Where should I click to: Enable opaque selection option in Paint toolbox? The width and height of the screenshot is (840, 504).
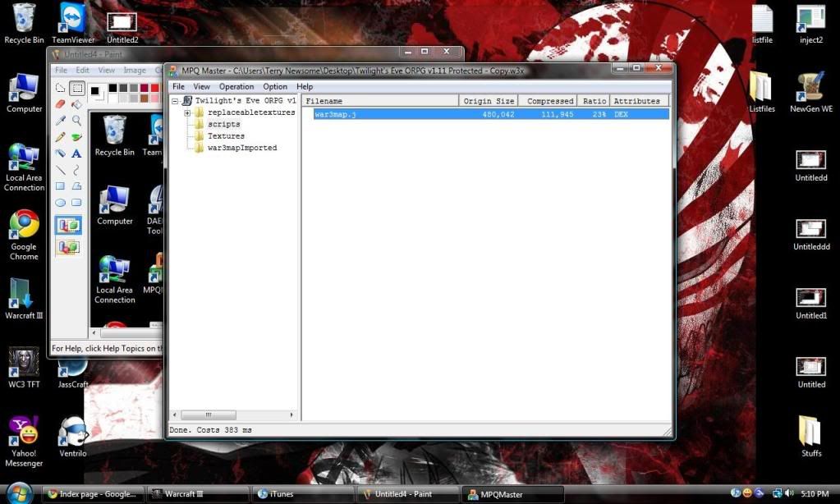pyautogui.click(x=69, y=226)
